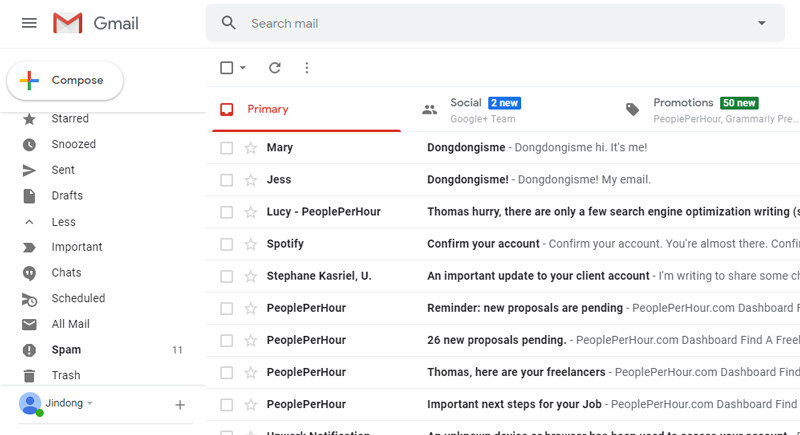Click the plus icon beside Jindong
The width and height of the screenshot is (800, 435).
[180, 405]
